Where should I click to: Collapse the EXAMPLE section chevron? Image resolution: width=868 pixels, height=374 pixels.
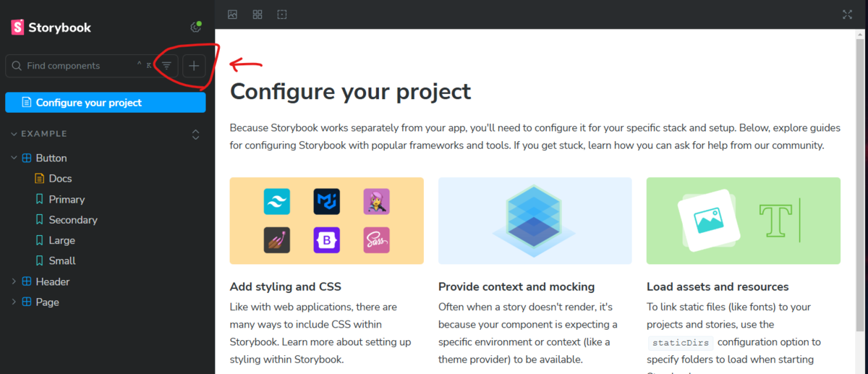tap(14, 134)
